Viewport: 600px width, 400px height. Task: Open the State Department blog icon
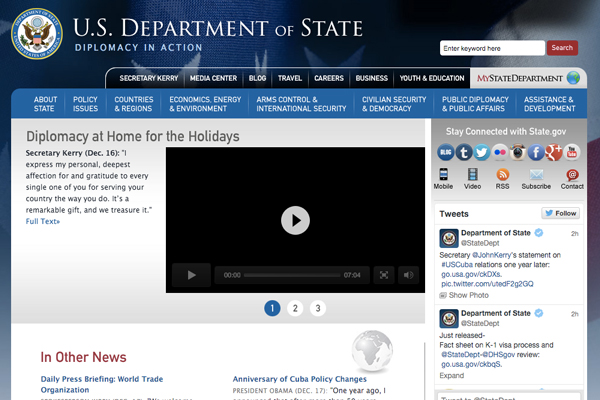pyautogui.click(x=445, y=152)
